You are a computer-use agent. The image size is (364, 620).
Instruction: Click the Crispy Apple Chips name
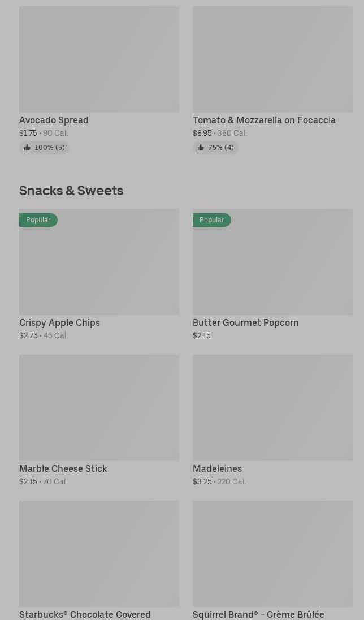[59, 322]
